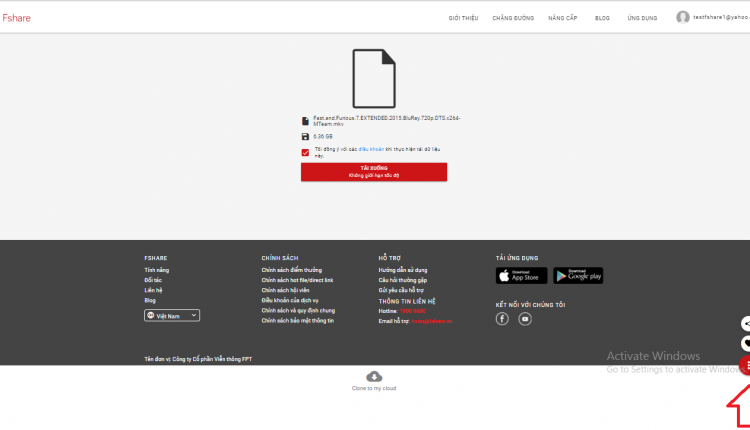Click the App Store download badge
750x430 pixels.
[x=521, y=276]
